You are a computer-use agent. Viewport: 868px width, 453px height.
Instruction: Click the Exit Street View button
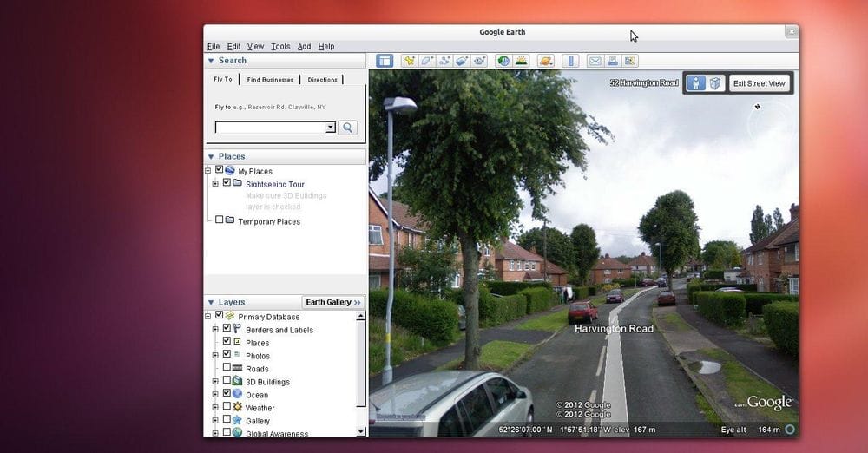tap(759, 83)
